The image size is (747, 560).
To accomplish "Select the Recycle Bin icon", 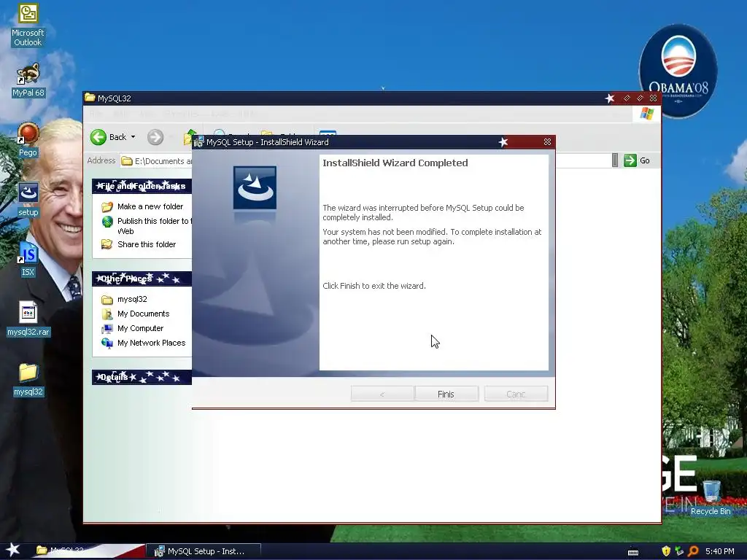I will pyautogui.click(x=711, y=498).
